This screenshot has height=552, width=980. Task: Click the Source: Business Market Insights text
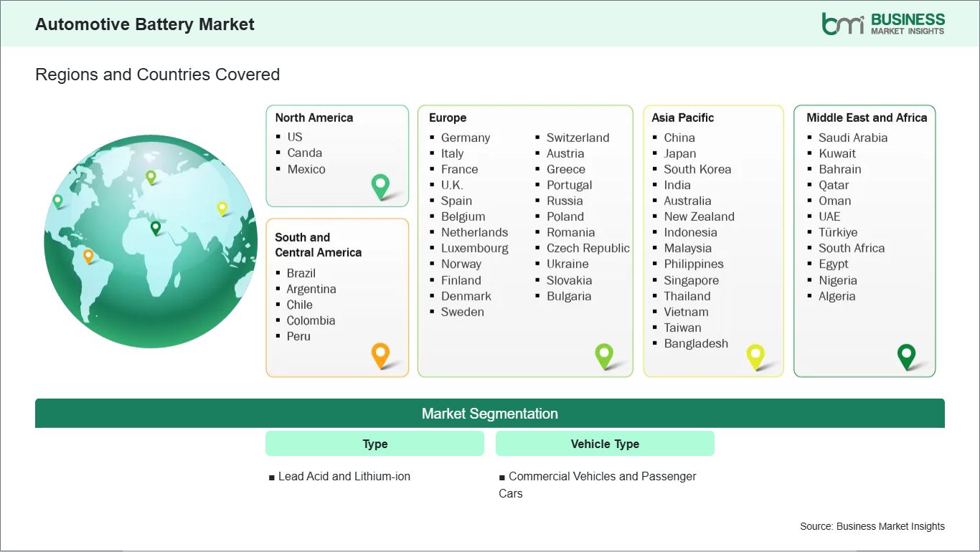[x=872, y=526]
